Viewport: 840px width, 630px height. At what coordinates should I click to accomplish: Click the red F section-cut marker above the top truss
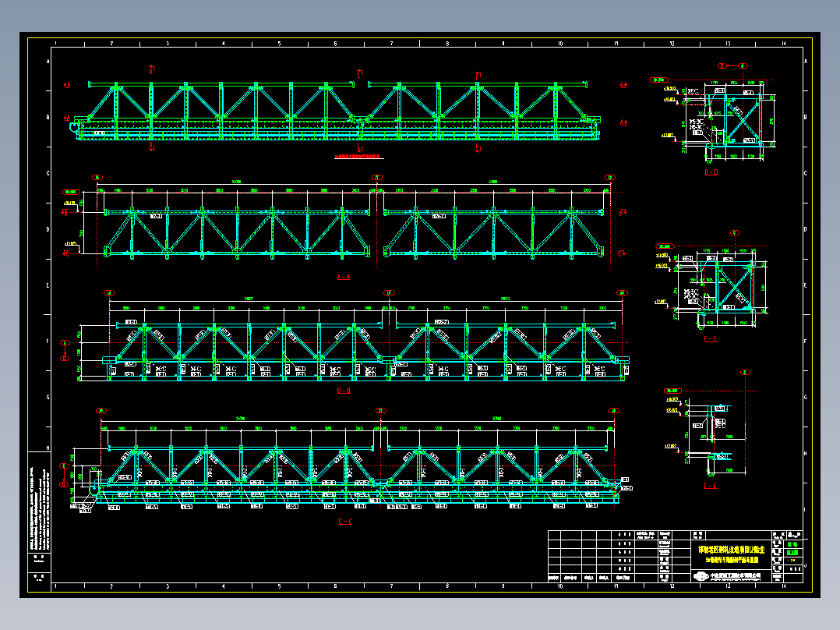click(x=478, y=76)
